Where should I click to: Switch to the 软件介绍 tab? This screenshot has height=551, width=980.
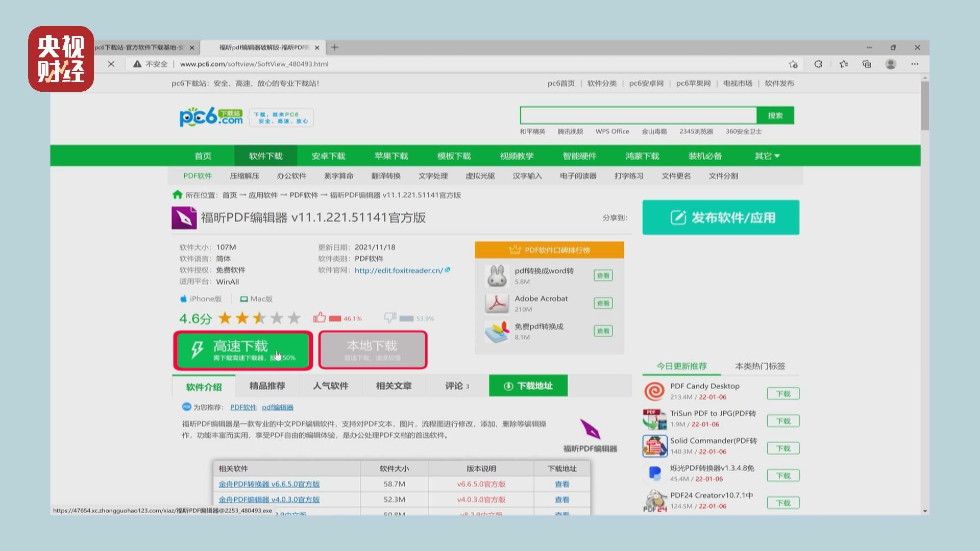(x=204, y=386)
